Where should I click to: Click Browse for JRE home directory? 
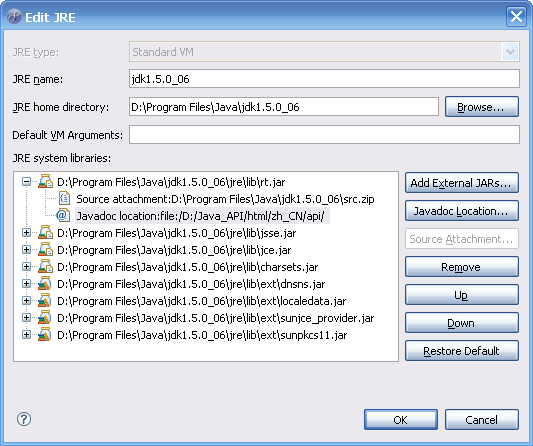click(482, 107)
